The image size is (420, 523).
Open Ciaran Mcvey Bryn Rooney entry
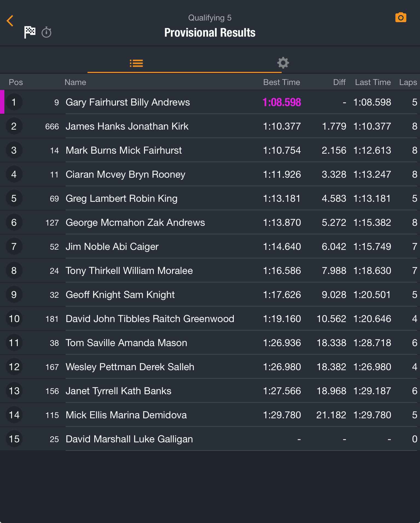click(x=210, y=174)
